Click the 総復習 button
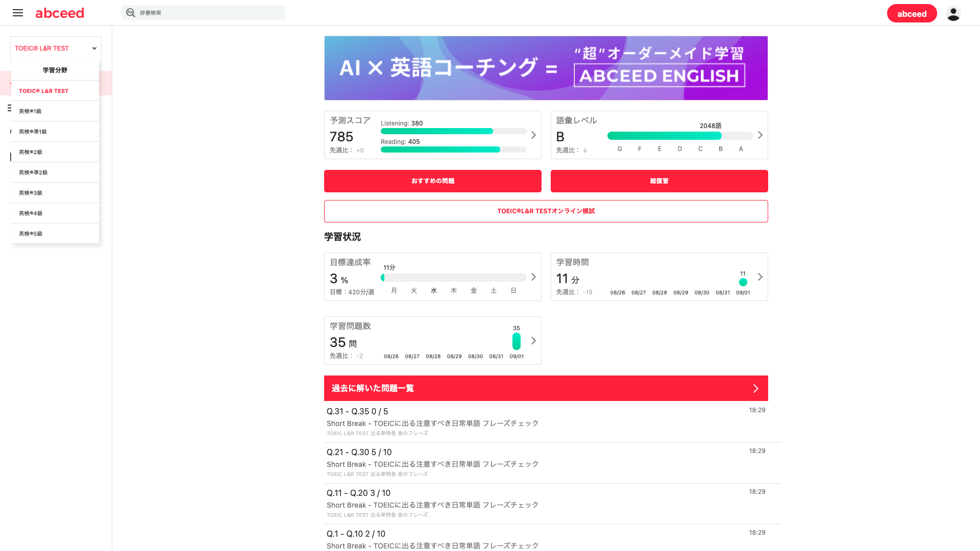Viewport: 980px width, 551px height. pos(659,181)
